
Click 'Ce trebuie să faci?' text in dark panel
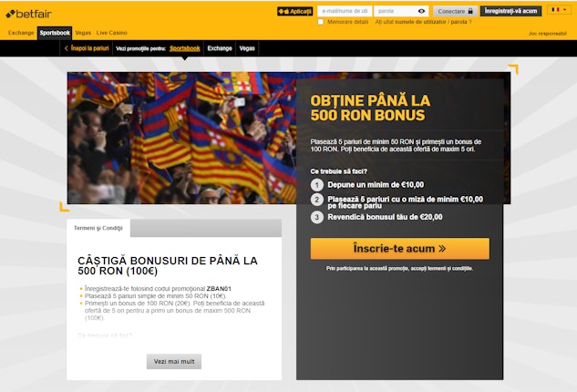point(338,171)
